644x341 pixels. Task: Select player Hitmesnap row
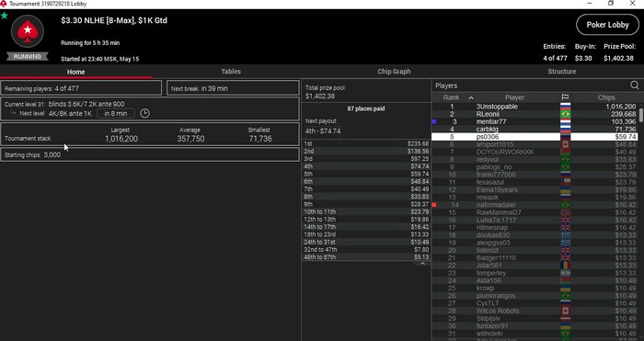(x=535, y=227)
